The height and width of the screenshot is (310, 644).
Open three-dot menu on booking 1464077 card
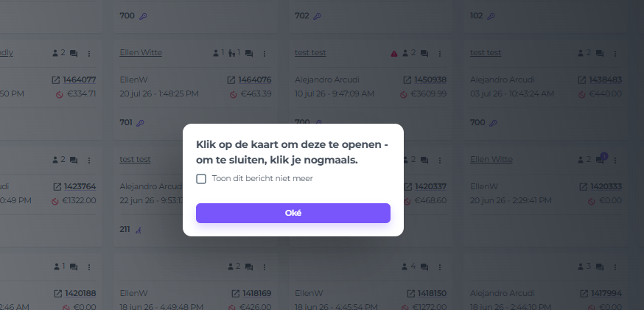tap(88, 53)
